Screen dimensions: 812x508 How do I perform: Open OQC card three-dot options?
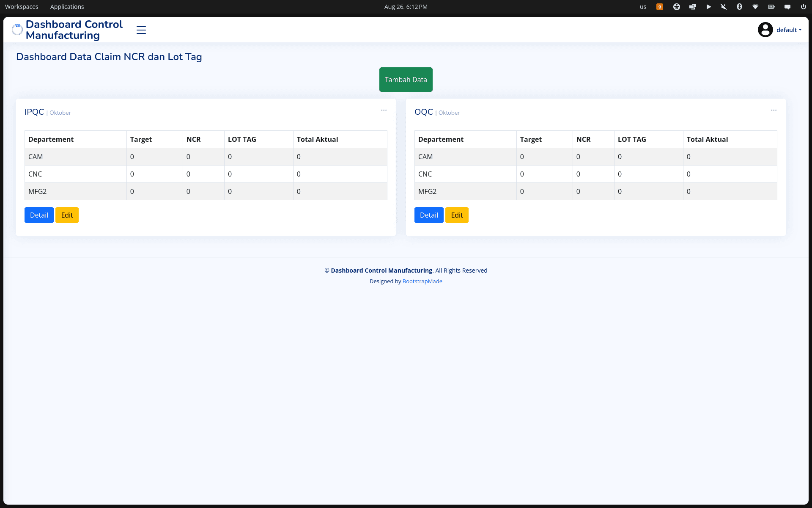tap(774, 110)
